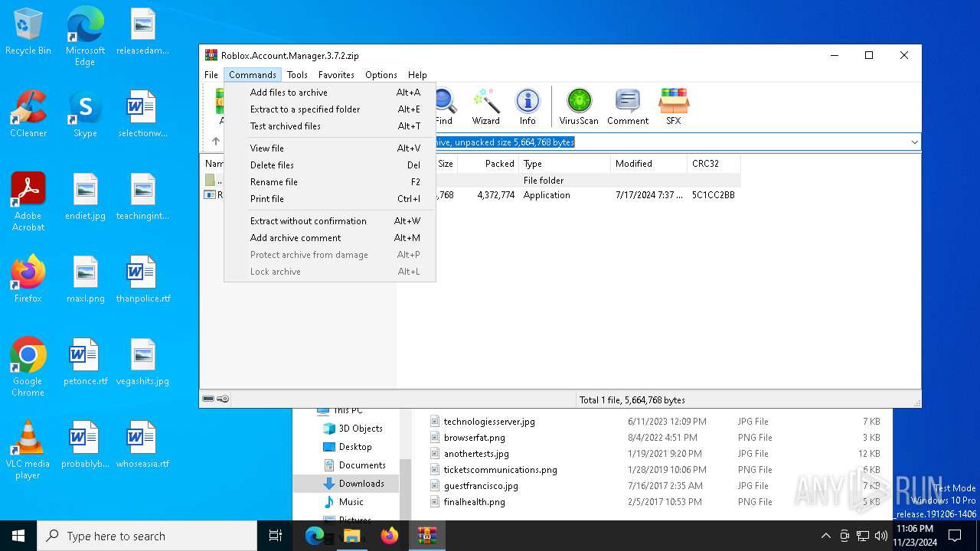Open the Favorites menu in WinRAR
This screenshot has width=980, height=551.
[336, 74]
